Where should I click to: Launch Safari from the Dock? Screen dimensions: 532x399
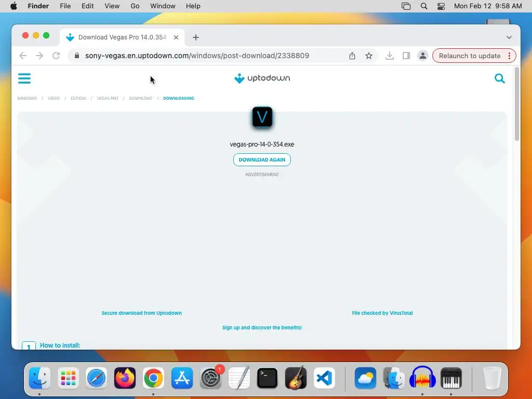pyautogui.click(x=96, y=378)
